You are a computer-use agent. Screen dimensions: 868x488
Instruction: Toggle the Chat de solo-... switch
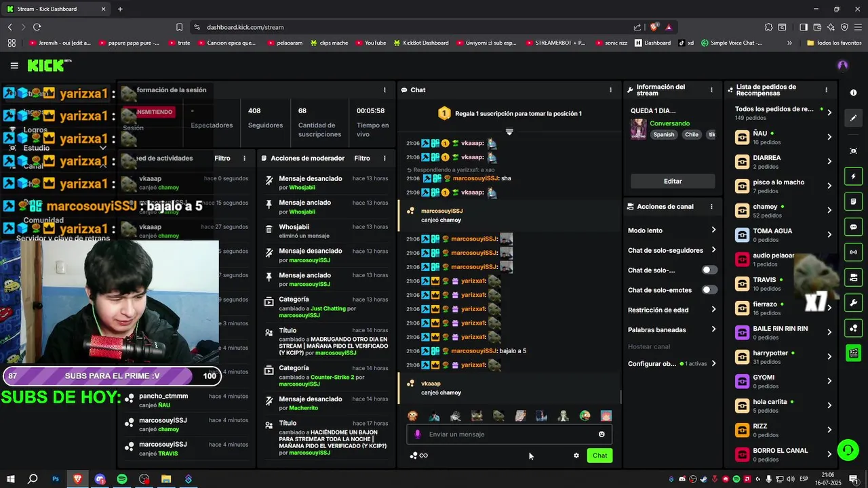click(x=709, y=270)
